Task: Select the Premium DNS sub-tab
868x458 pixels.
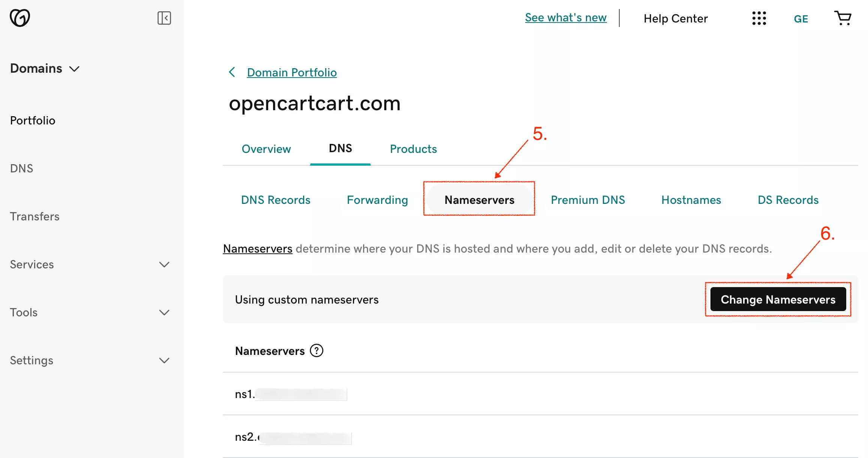Action: tap(587, 200)
